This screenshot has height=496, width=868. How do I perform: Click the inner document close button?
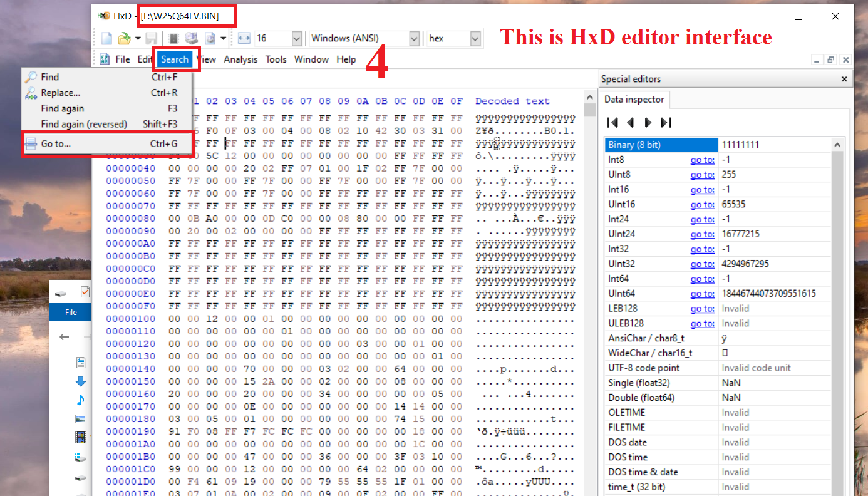pos(845,60)
